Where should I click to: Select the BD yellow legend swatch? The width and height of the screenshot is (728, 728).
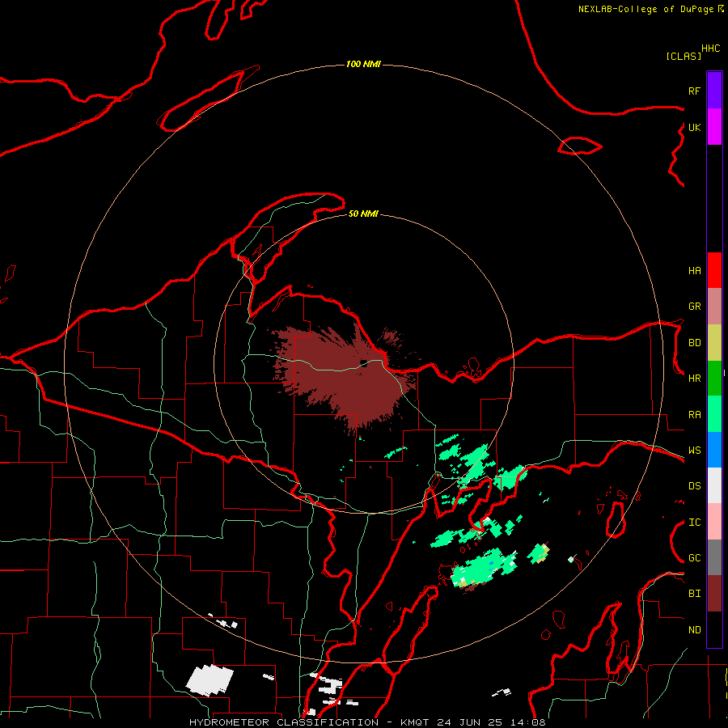coord(714,342)
